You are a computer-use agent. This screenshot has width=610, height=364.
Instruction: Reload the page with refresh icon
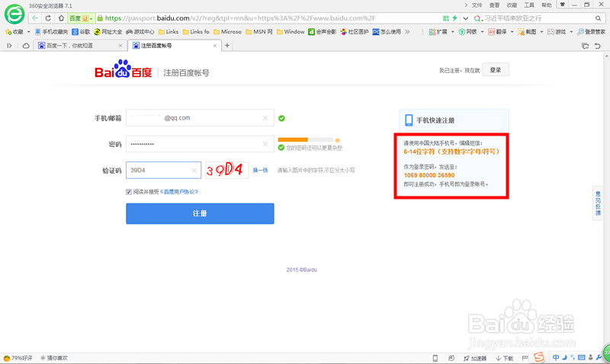(x=48, y=18)
